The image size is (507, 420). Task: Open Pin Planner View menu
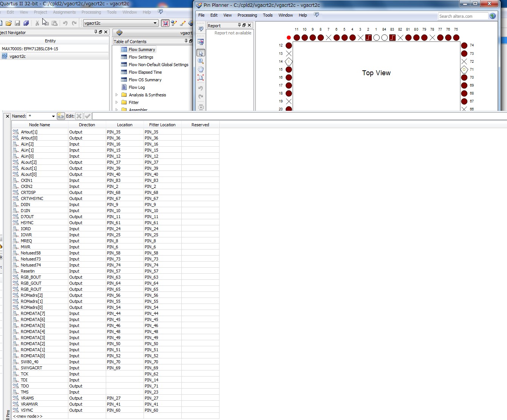(227, 15)
